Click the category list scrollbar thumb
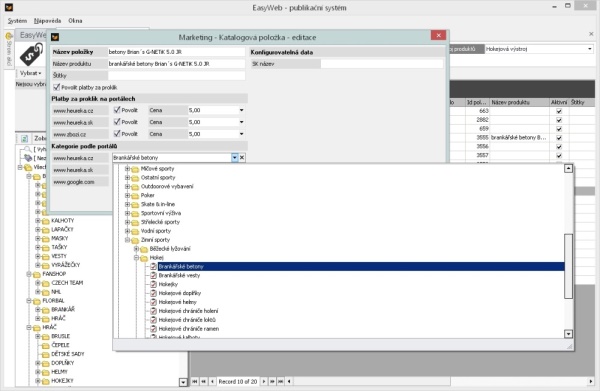The image size is (600, 391). pos(568,266)
